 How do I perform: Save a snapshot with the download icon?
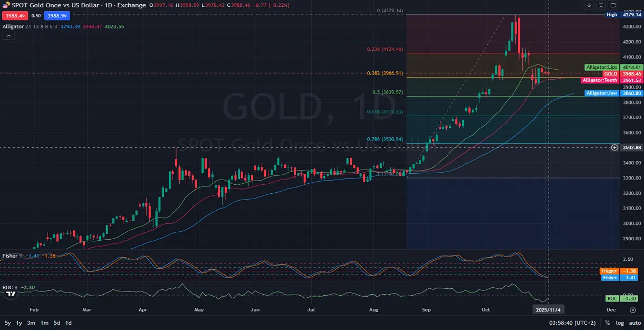(589, 5)
